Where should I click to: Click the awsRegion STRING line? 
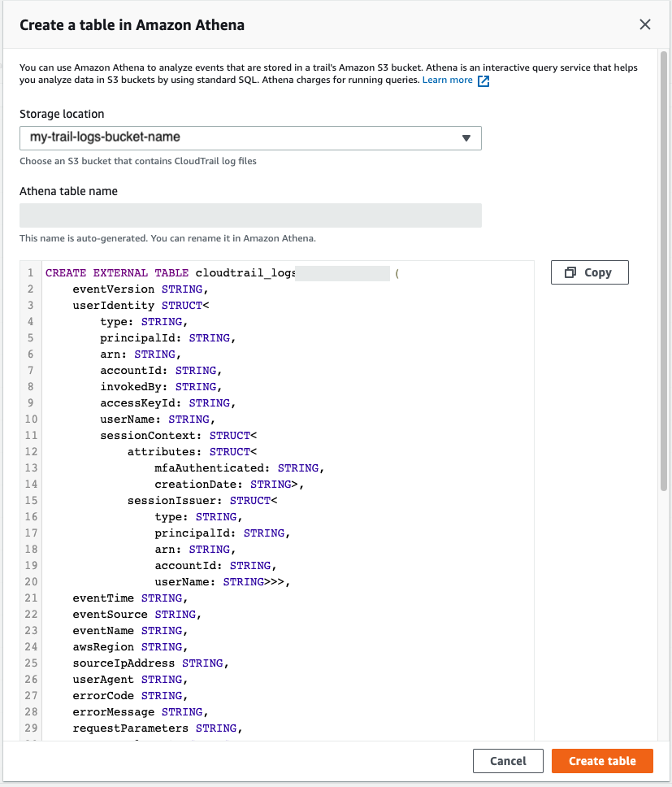(x=130, y=647)
